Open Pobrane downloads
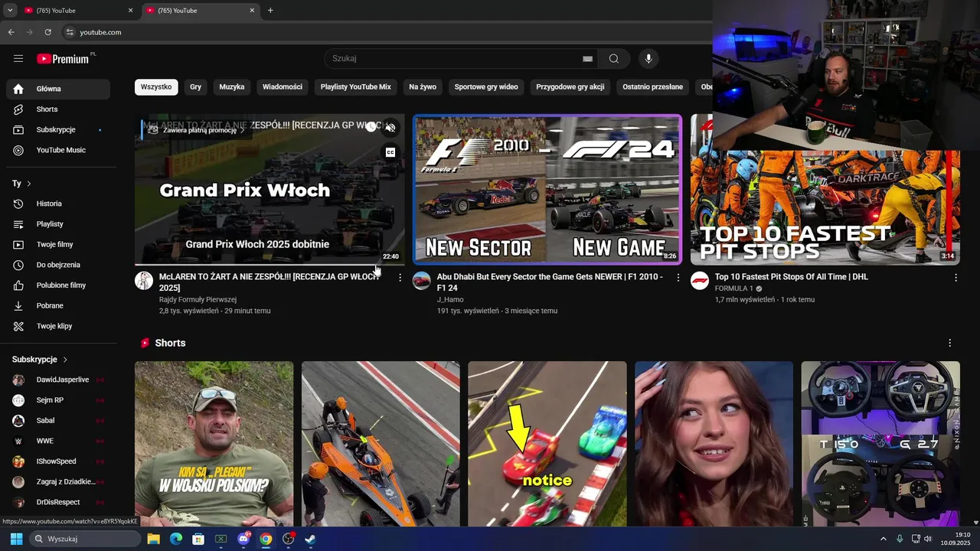 [x=58, y=305]
